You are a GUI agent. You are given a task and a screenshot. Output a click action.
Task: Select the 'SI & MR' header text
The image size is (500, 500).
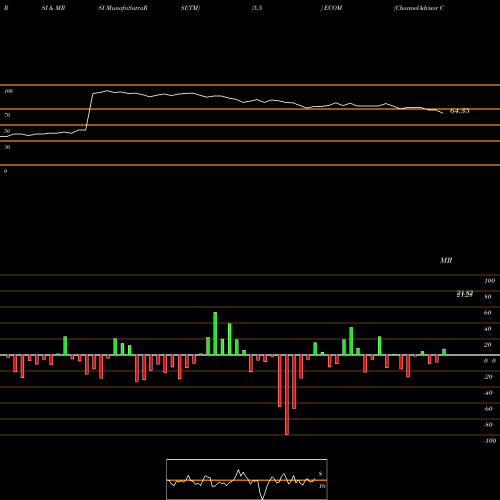click(53, 8)
